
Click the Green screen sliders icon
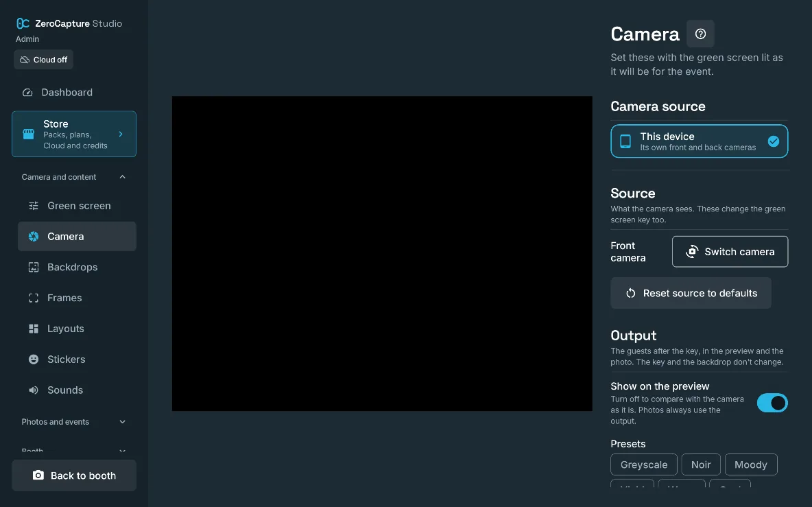point(34,206)
